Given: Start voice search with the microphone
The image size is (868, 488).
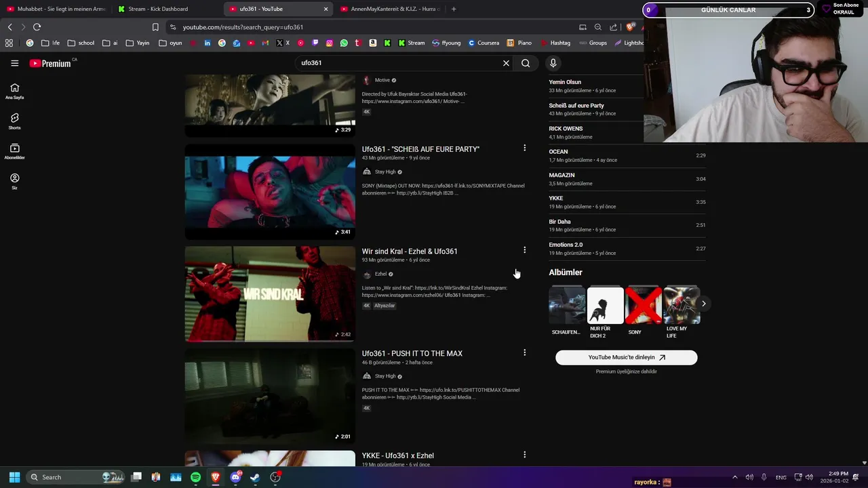Looking at the screenshot, I should tap(553, 63).
